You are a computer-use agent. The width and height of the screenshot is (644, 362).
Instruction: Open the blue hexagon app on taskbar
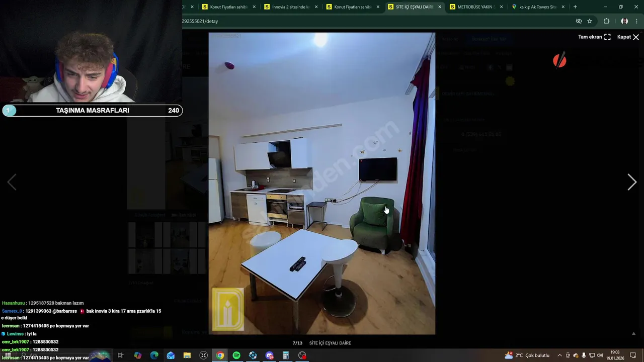[253, 355]
